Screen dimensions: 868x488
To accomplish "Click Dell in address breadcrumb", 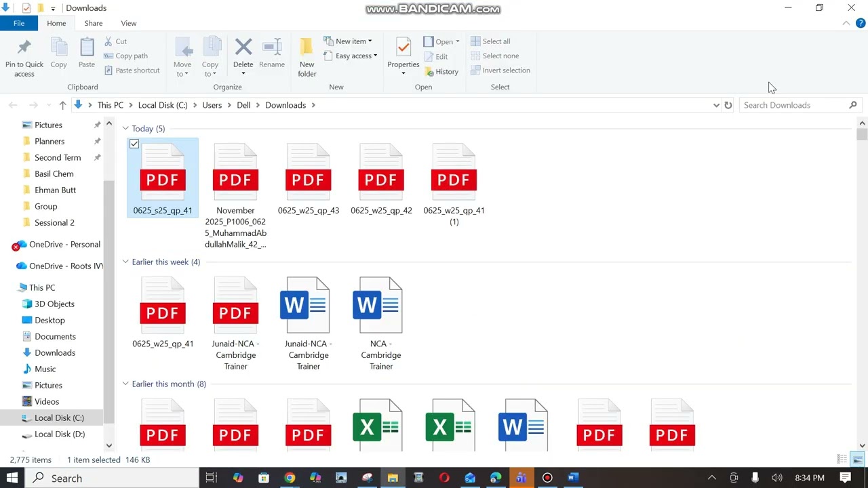I will click(243, 105).
